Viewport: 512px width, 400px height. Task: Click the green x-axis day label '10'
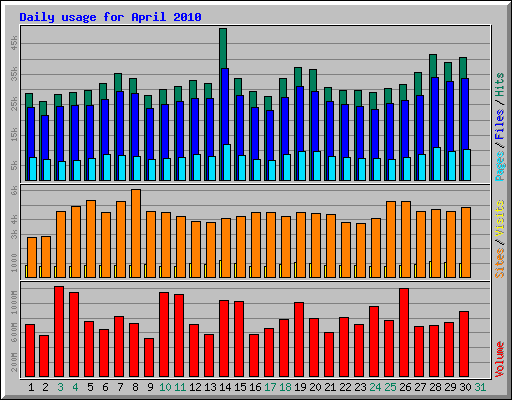pos(165,387)
